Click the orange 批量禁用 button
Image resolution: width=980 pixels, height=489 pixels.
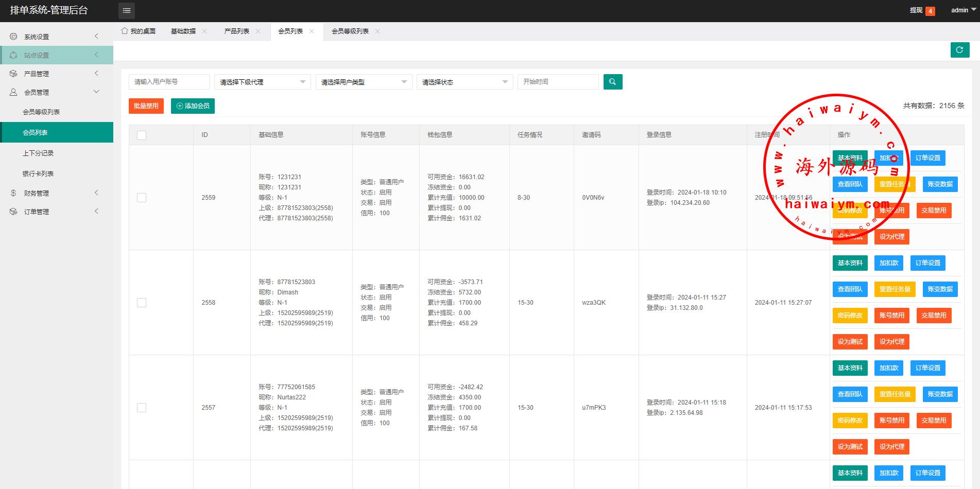coord(146,106)
